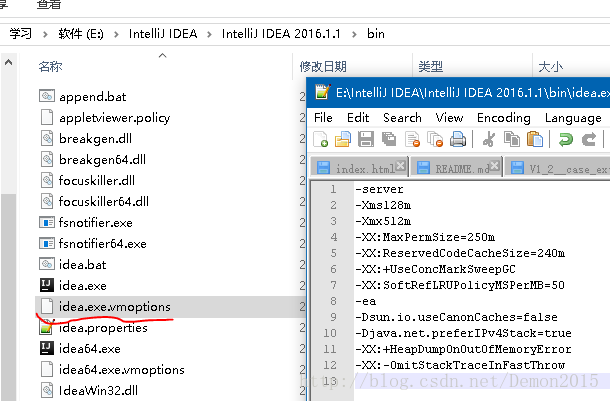The height and width of the screenshot is (401, 610).
Task: Sort files by 类型 column header
Action: point(430,67)
